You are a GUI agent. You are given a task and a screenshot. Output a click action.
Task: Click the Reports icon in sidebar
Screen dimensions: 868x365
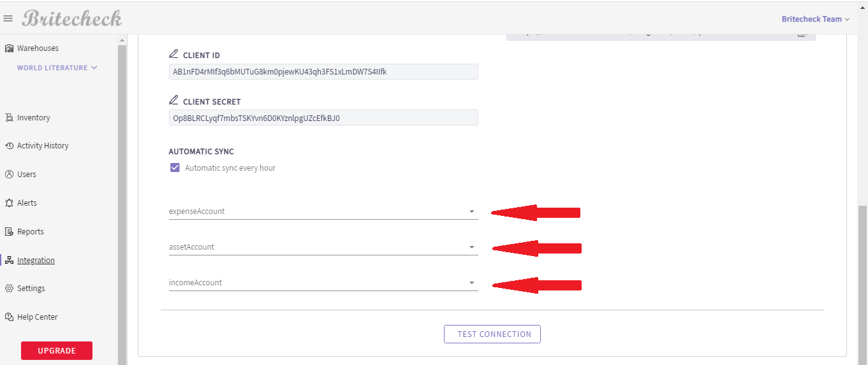coord(9,232)
